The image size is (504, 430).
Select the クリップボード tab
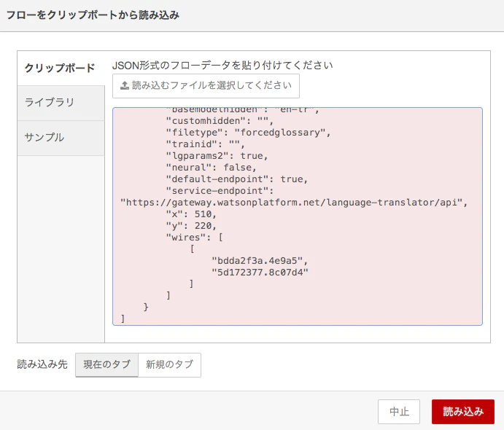pyautogui.click(x=61, y=68)
